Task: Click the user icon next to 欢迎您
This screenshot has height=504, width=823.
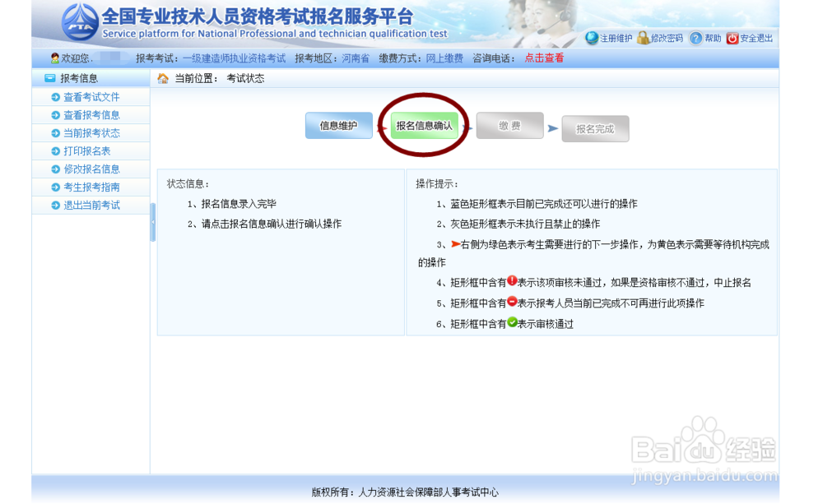Action: tap(55, 58)
